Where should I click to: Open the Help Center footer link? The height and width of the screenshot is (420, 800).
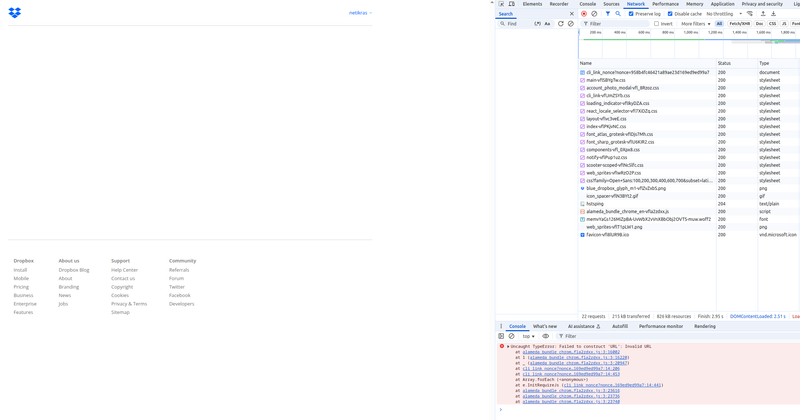[x=124, y=270]
